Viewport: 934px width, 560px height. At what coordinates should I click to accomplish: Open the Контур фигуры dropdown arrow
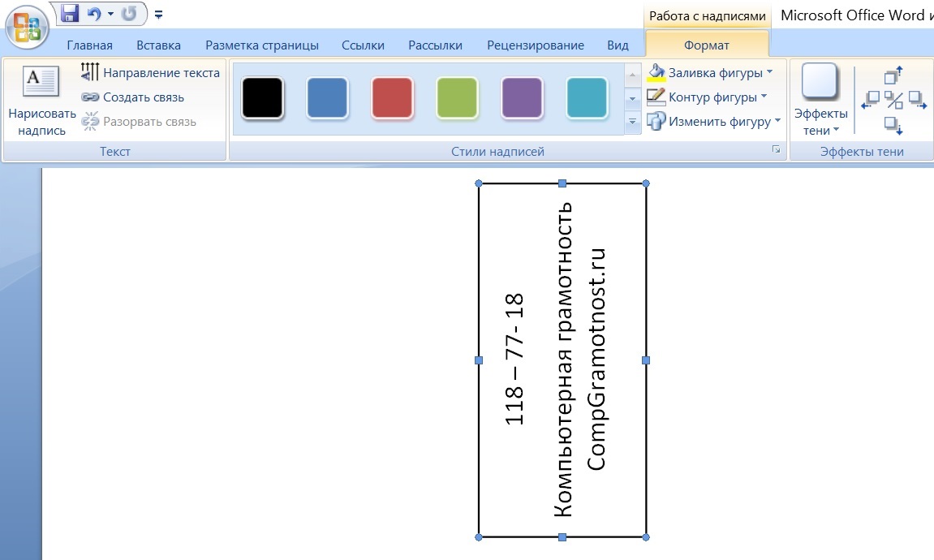(x=764, y=96)
